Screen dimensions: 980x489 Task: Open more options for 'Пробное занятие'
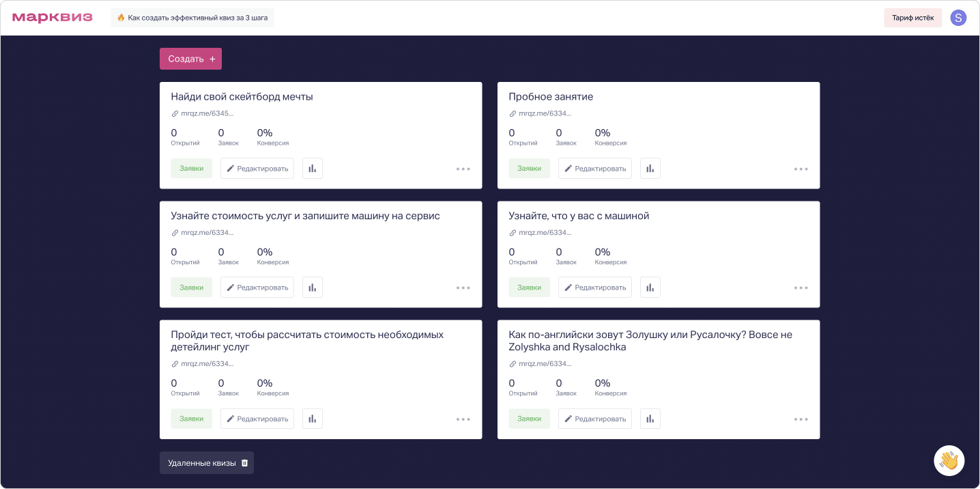[x=801, y=169]
